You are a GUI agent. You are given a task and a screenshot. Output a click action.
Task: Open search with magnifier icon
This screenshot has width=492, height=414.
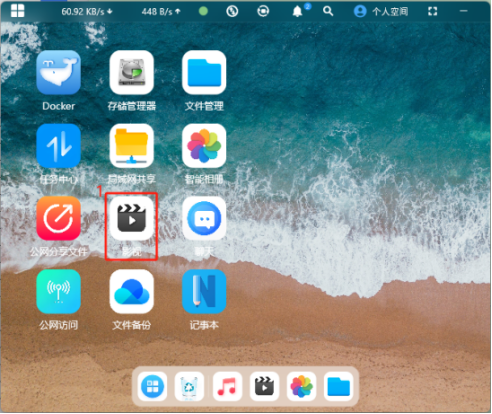(328, 11)
